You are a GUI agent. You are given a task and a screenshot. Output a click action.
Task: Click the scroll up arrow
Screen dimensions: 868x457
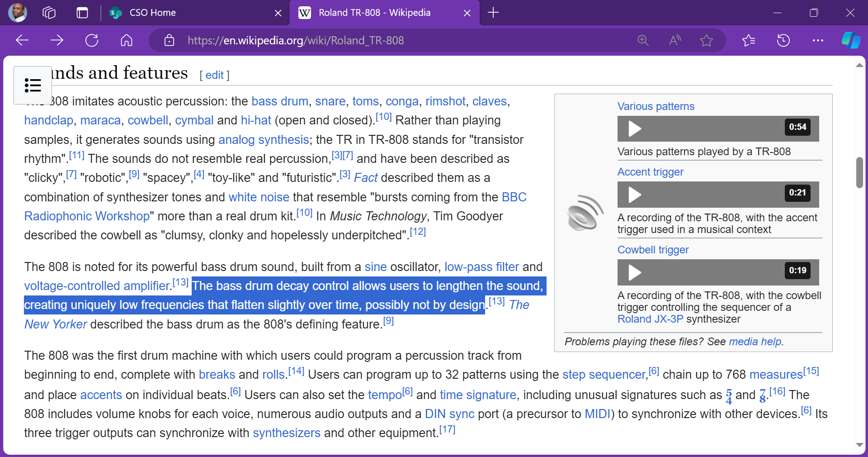point(859,66)
